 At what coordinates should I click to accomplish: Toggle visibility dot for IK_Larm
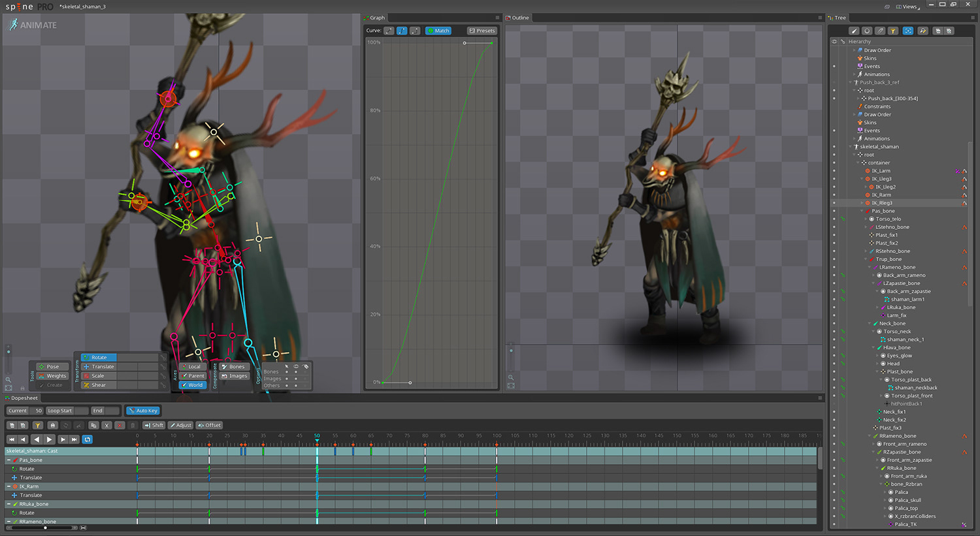pos(834,171)
